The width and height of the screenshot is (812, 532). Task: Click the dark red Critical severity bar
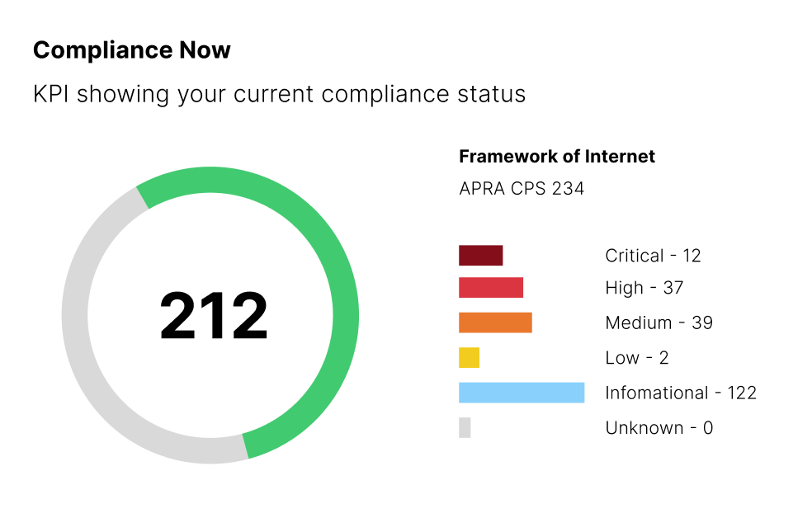[x=480, y=256]
